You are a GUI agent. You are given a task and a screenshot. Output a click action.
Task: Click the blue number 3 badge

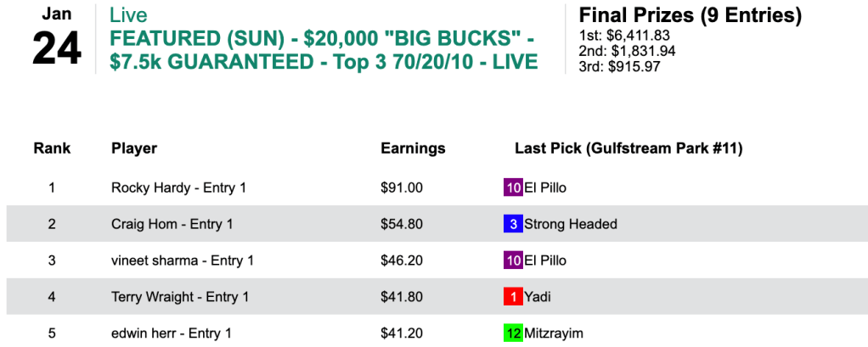tap(513, 224)
